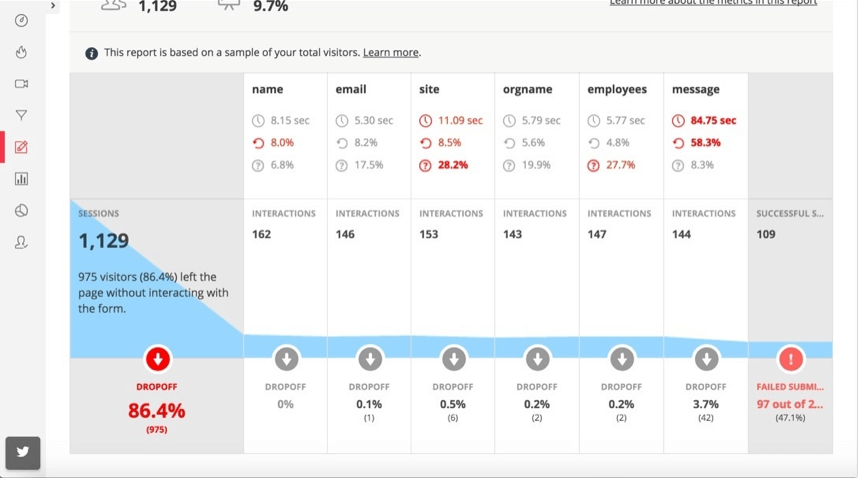Click the 5.79 sec time under orgname
This screenshot has width=858, height=478.
541,120
